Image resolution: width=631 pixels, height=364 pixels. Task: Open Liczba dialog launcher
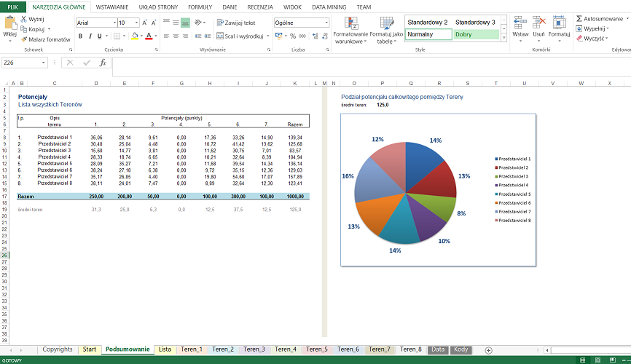click(x=327, y=50)
